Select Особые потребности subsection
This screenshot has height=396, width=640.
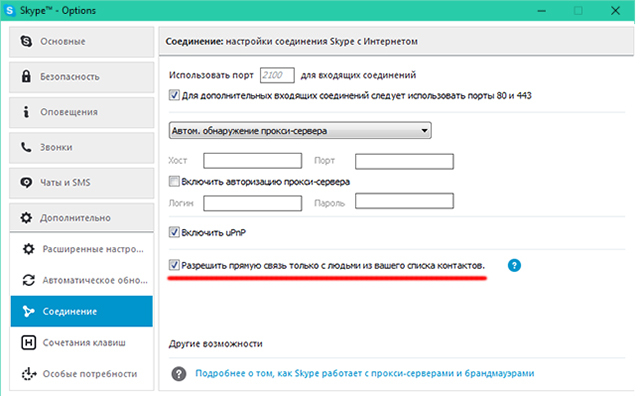click(82, 374)
